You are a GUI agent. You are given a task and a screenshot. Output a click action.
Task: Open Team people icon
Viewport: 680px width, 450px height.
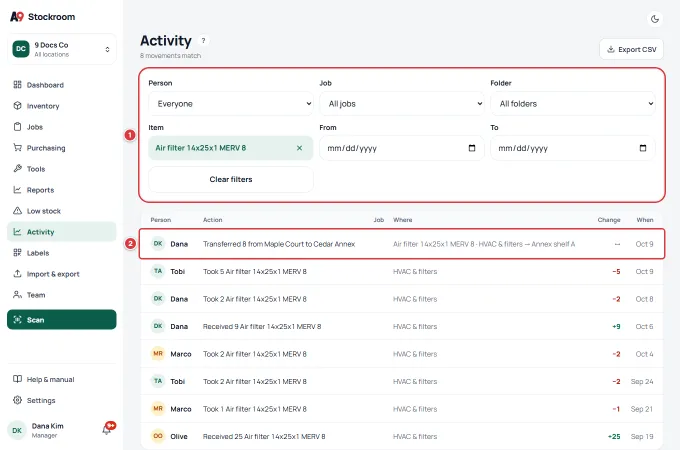17,295
